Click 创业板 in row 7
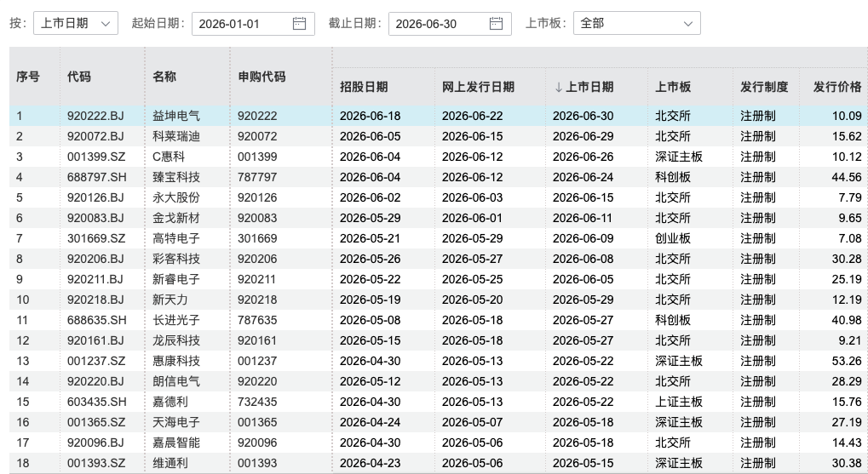 (673, 239)
